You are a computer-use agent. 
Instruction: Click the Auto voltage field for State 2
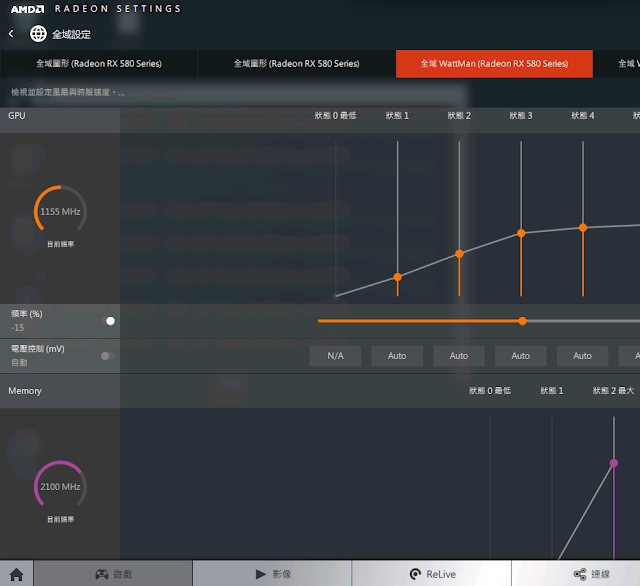[459, 356]
